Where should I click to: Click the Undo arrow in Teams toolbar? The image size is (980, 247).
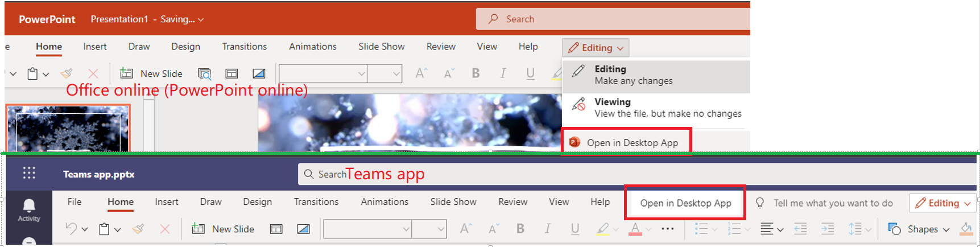tap(71, 229)
